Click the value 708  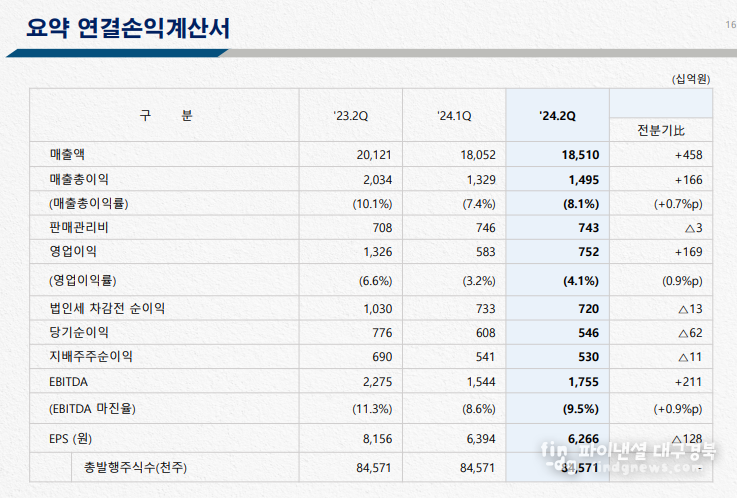(382, 228)
